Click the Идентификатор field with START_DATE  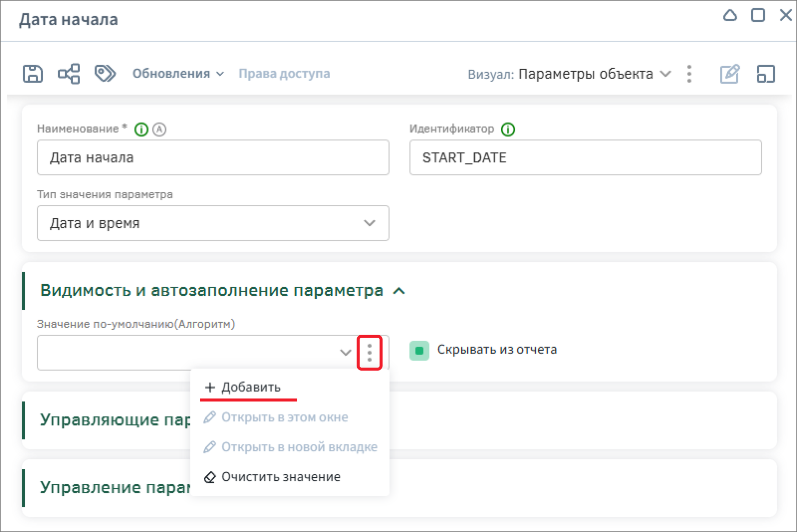click(x=585, y=157)
